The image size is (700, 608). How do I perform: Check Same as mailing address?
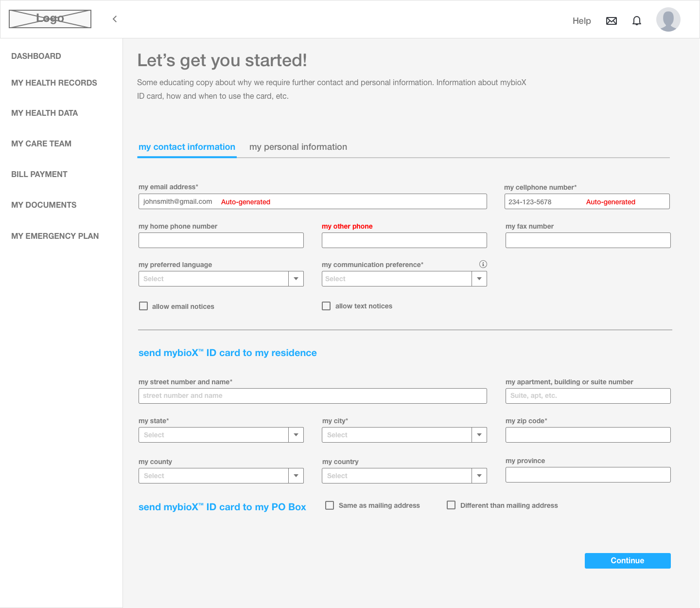(x=330, y=505)
